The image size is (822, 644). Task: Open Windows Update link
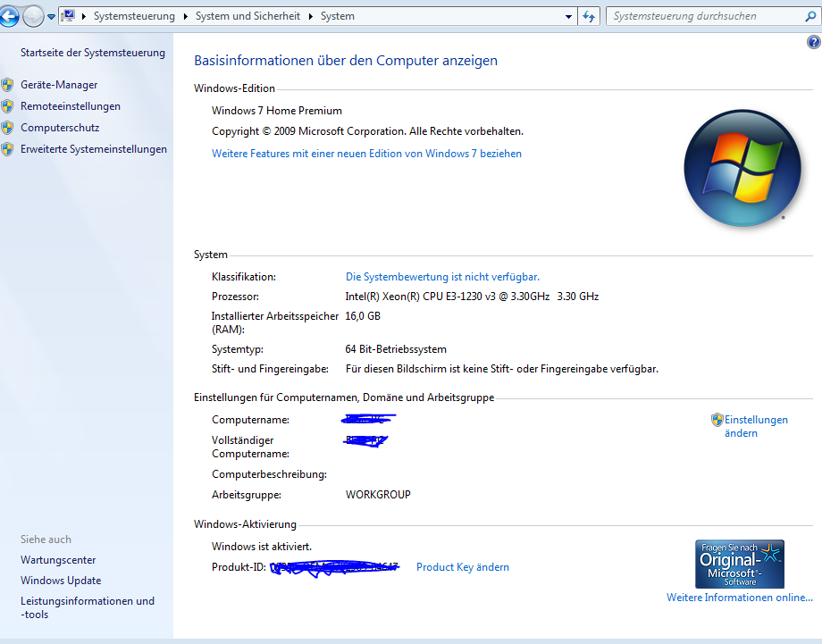tap(61, 581)
